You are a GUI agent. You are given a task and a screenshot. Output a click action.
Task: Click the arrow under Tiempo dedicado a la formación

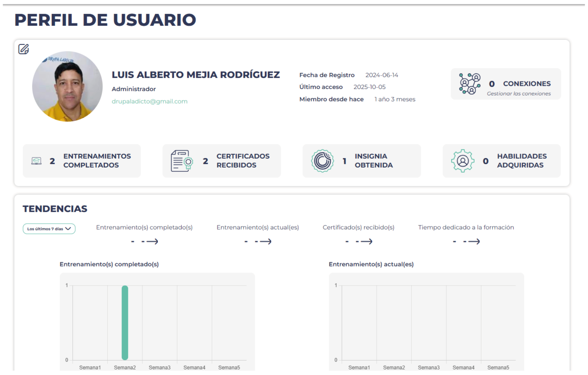[474, 241]
